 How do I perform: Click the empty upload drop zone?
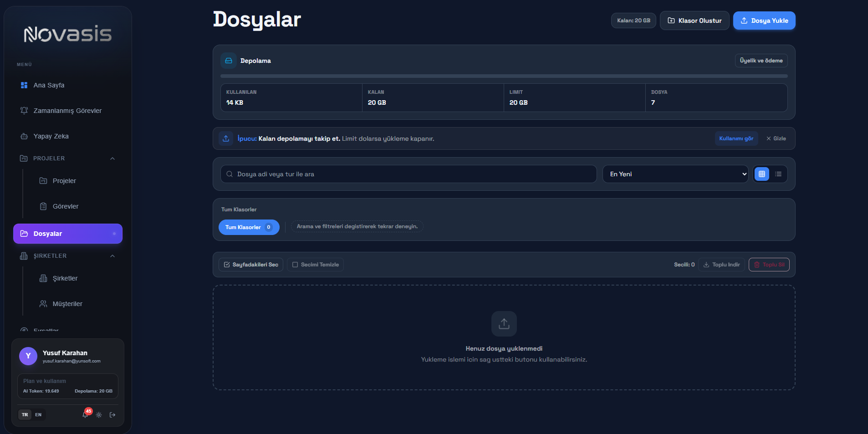pos(504,337)
